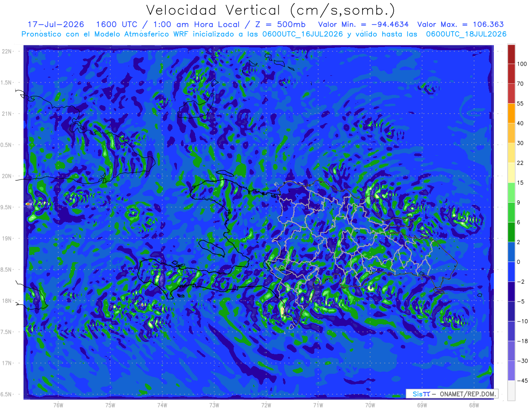
Task: Click the dark red swatch above 100
Action: [x=511, y=54]
